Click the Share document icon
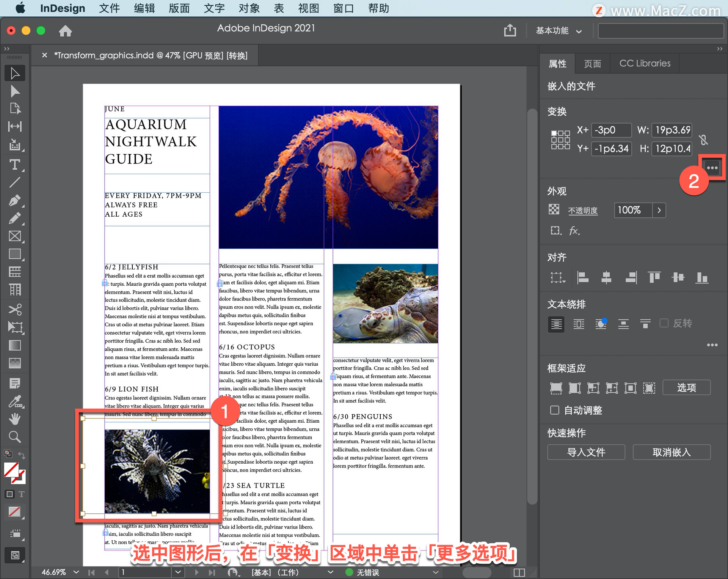 (510, 30)
